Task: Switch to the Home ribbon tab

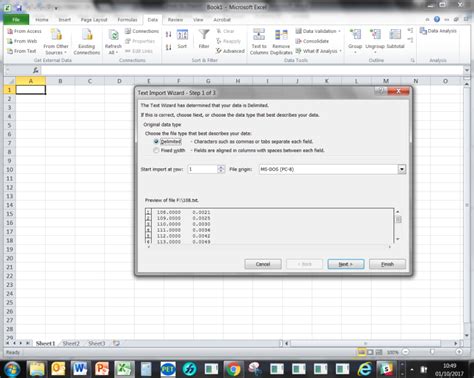Action: [x=42, y=20]
